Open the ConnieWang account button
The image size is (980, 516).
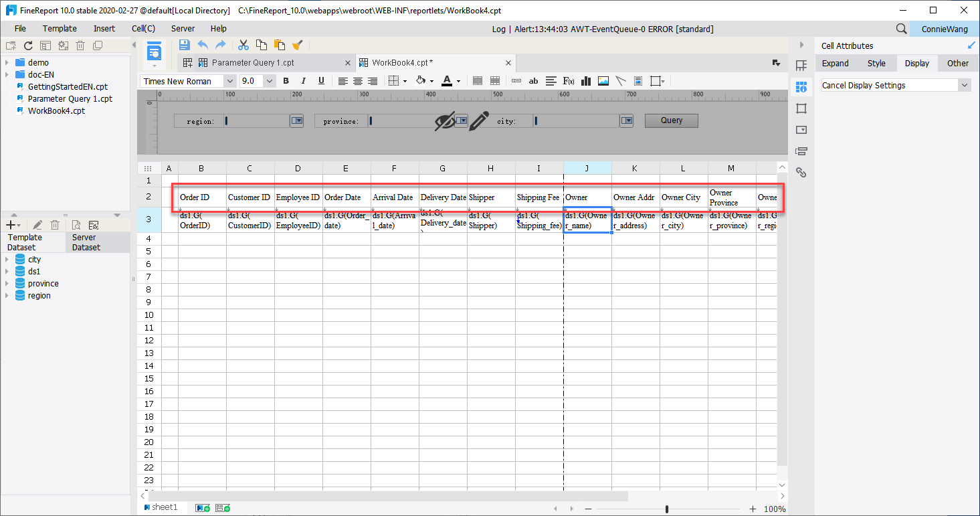point(944,29)
